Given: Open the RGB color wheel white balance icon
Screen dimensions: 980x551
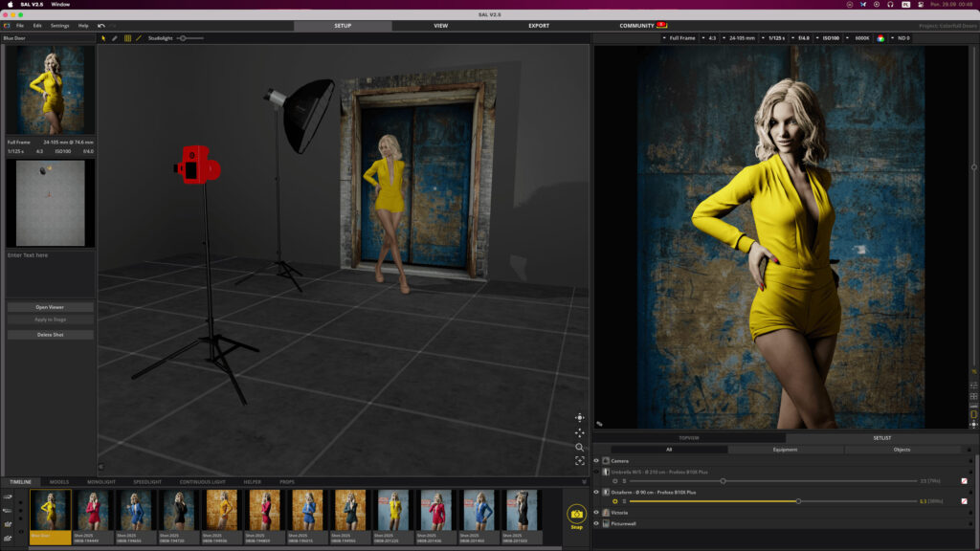Looking at the screenshot, I should [x=880, y=38].
